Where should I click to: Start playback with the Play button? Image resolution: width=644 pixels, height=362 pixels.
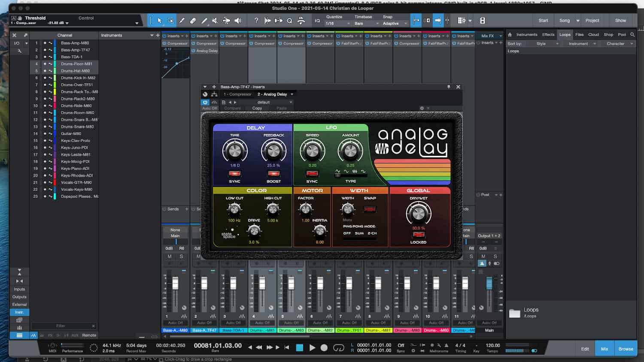(312, 348)
